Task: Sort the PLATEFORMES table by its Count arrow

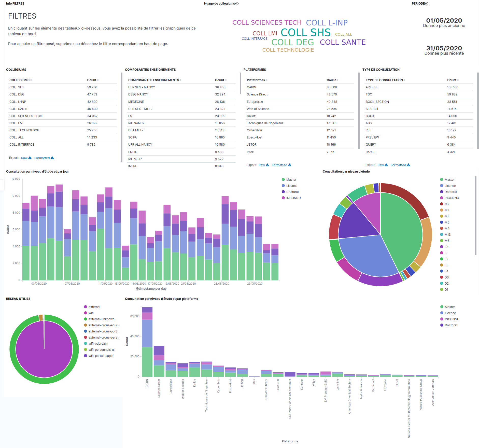Action: 337,80
